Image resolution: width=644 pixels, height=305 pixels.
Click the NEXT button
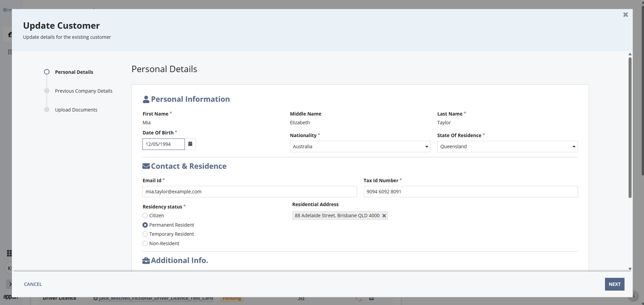coord(614,284)
